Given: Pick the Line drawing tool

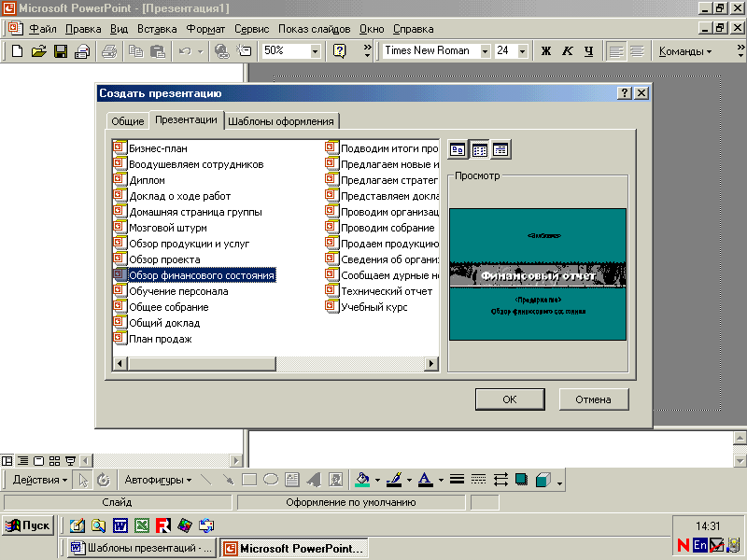Looking at the screenshot, I should [x=206, y=480].
